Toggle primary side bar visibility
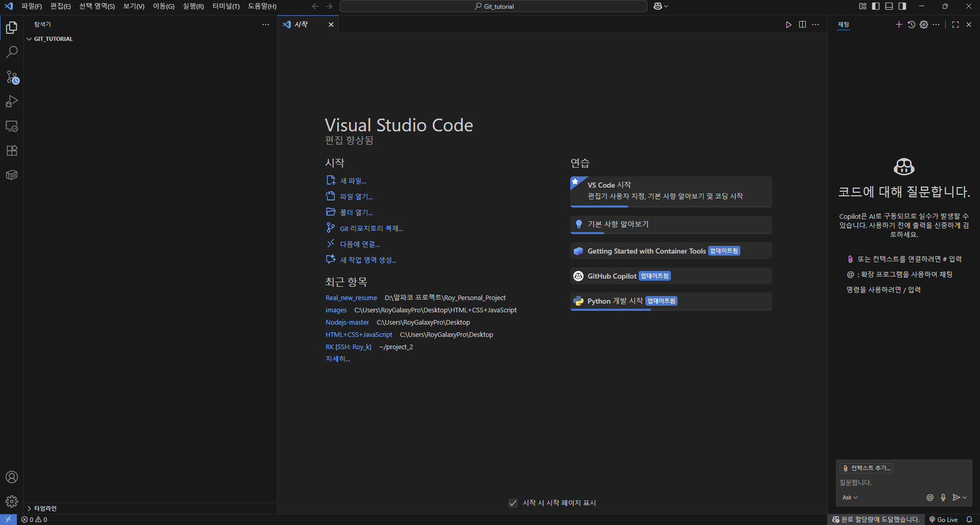980x525 pixels. 876,6
